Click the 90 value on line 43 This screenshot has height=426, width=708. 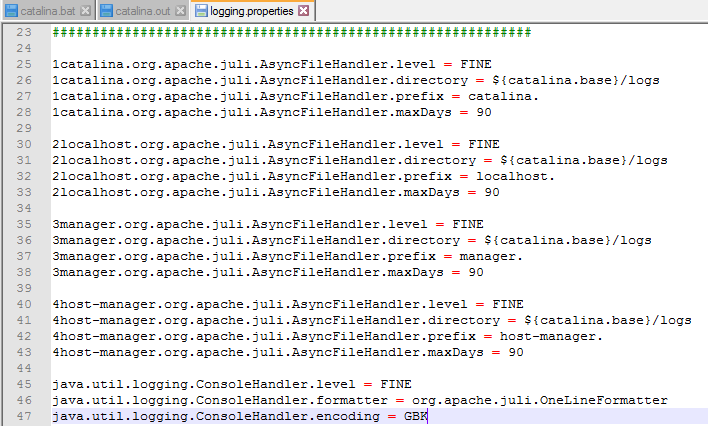(x=516, y=352)
